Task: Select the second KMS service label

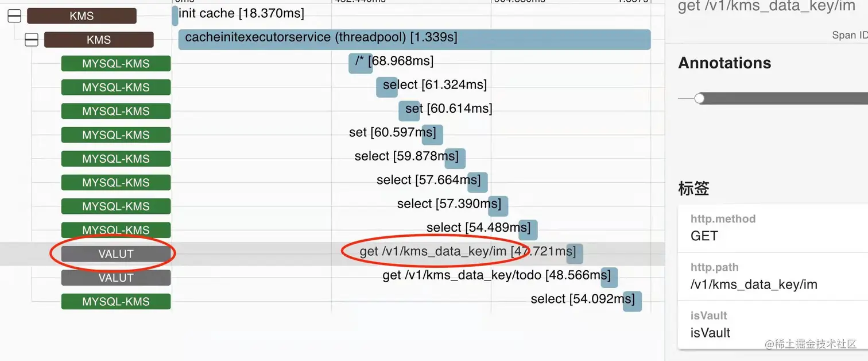Action: (x=99, y=40)
